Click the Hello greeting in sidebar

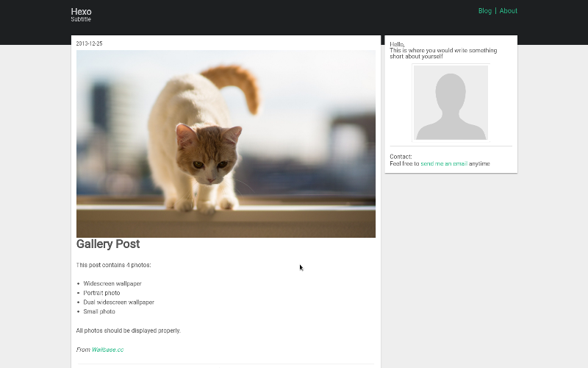[x=397, y=44]
